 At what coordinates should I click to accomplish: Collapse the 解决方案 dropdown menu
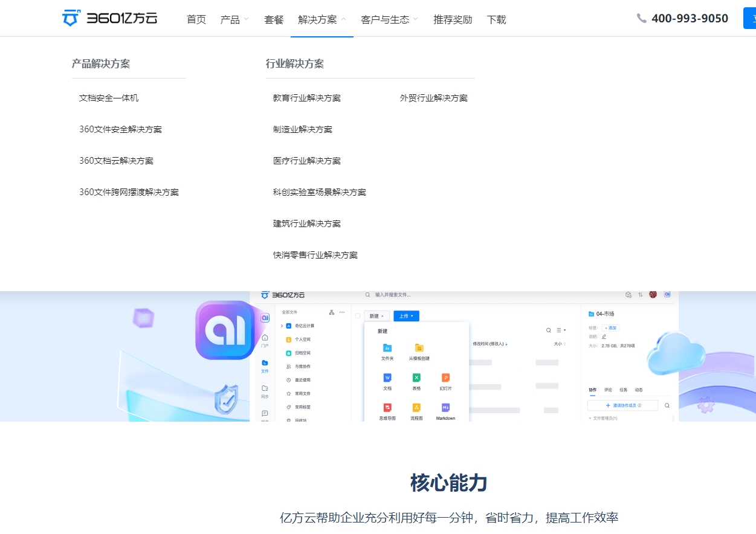[322, 19]
